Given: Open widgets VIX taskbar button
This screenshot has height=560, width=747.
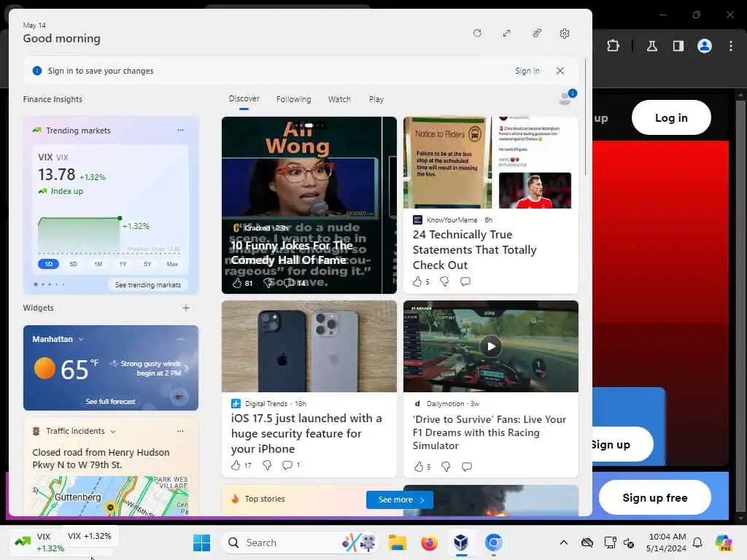Looking at the screenshot, I should 39,542.
